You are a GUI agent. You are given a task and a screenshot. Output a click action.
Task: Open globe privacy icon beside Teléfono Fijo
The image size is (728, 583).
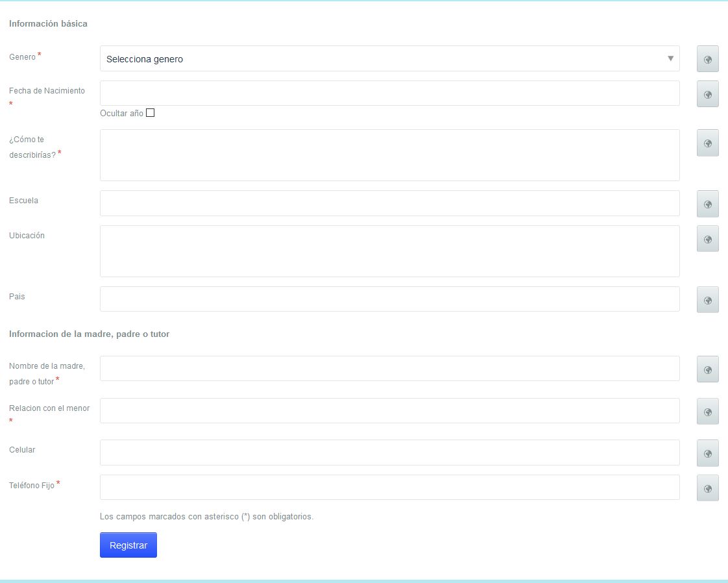(x=707, y=488)
